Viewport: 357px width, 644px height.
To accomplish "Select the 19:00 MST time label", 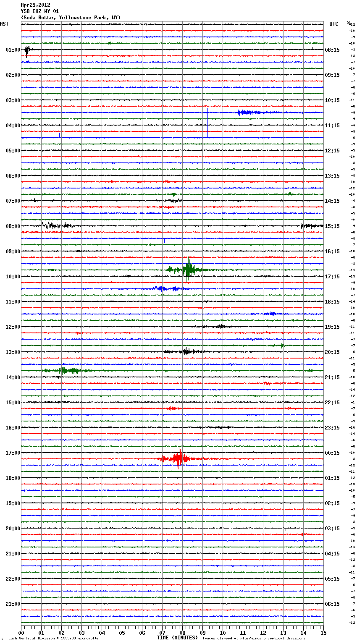I will (x=13, y=503).
